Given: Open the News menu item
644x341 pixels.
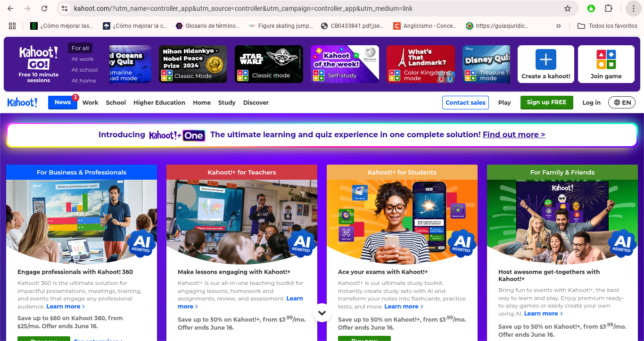Looking at the screenshot, I should click(63, 102).
